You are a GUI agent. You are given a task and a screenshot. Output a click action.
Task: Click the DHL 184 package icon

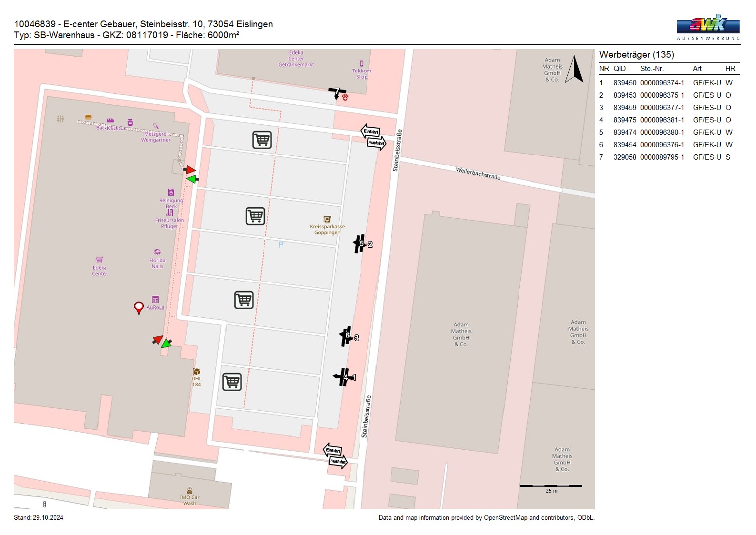pyautogui.click(x=196, y=372)
